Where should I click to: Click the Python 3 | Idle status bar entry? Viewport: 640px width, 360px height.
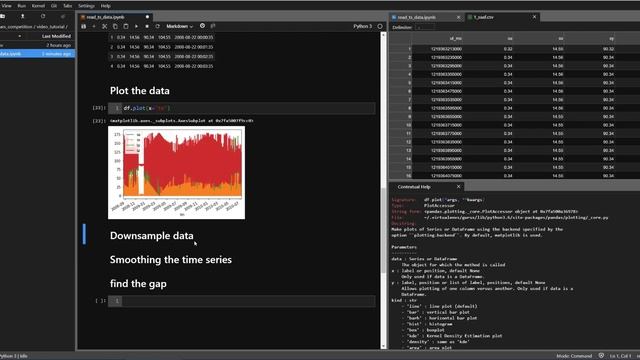13,356
